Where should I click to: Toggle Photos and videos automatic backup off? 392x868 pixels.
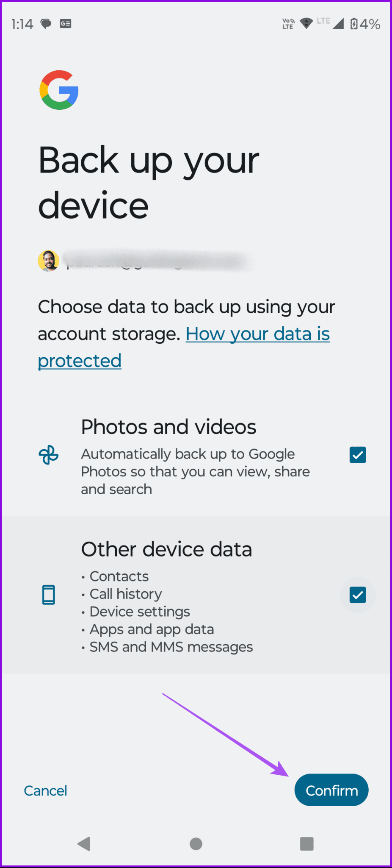click(357, 454)
